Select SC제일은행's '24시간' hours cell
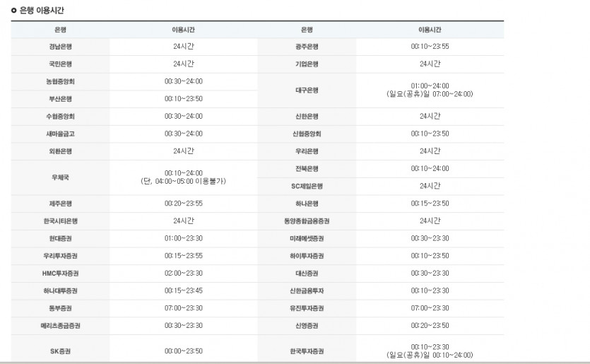The height and width of the screenshot is (364, 590). click(430, 186)
